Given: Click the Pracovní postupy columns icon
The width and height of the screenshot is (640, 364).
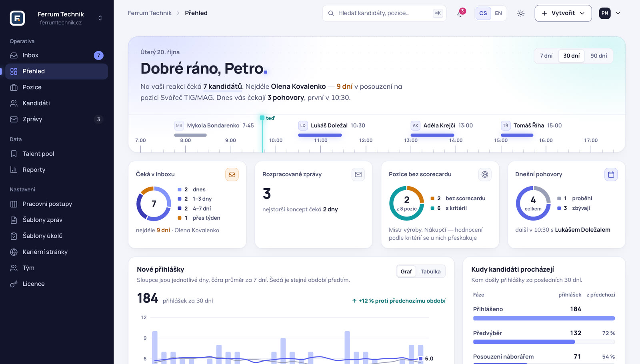Looking at the screenshot, I should coord(14,204).
